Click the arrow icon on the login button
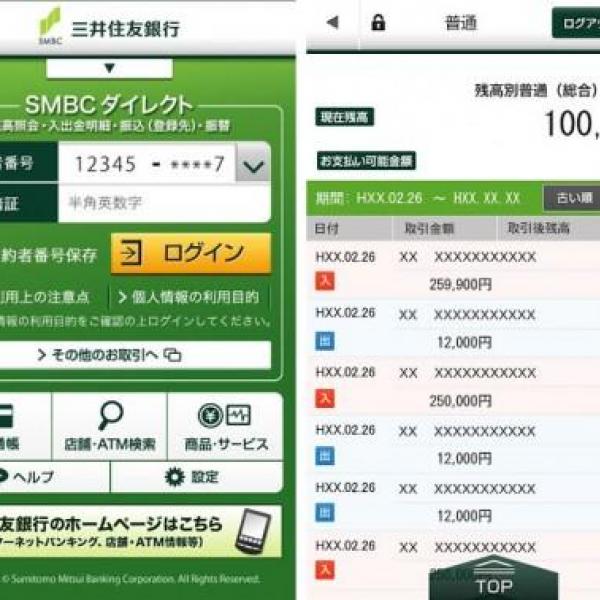 131,253
